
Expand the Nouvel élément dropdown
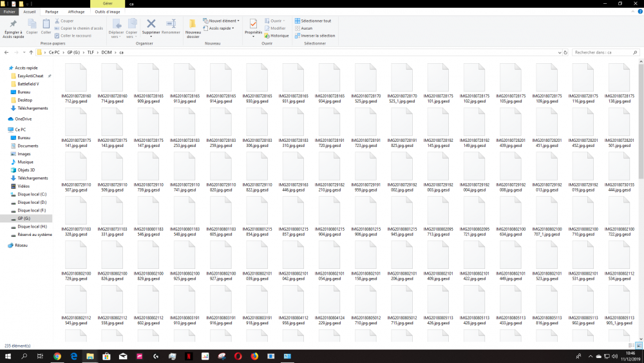click(x=223, y=21)
